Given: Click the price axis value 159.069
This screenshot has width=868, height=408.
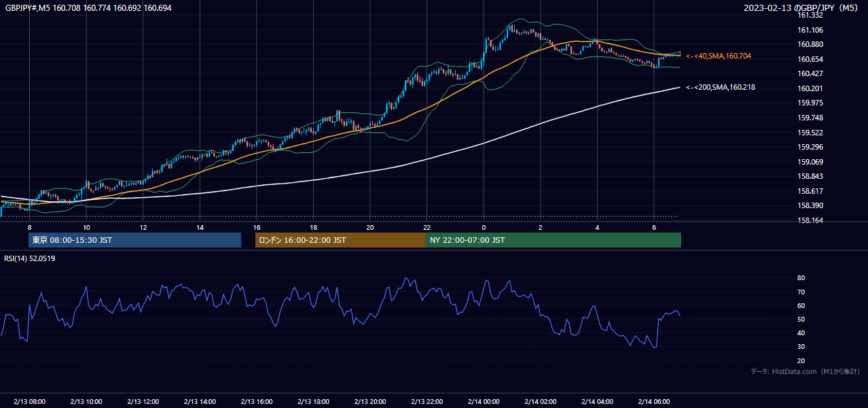Looking at the screenshot, I should pyautogui.click(x=810, y=162).
